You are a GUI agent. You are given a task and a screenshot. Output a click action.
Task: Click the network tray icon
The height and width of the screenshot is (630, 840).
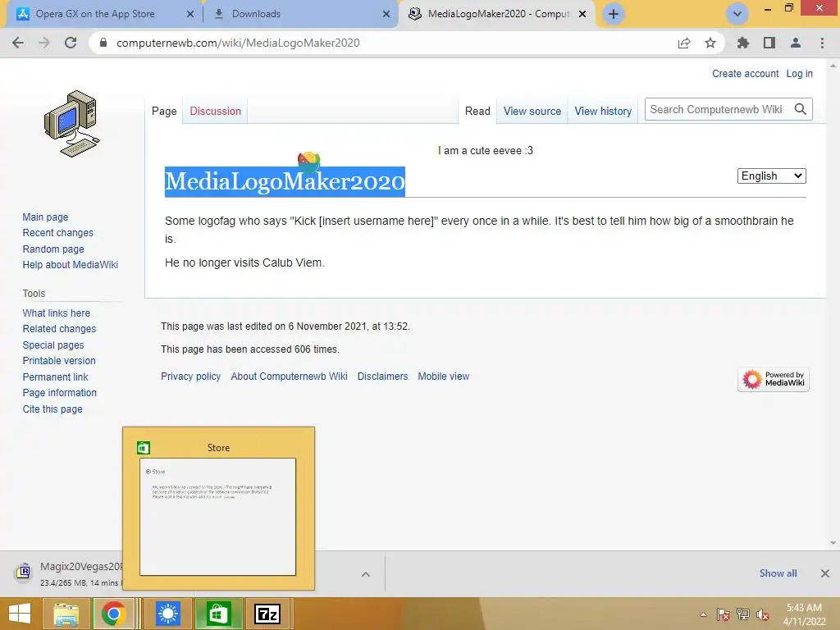click(743, 614)
